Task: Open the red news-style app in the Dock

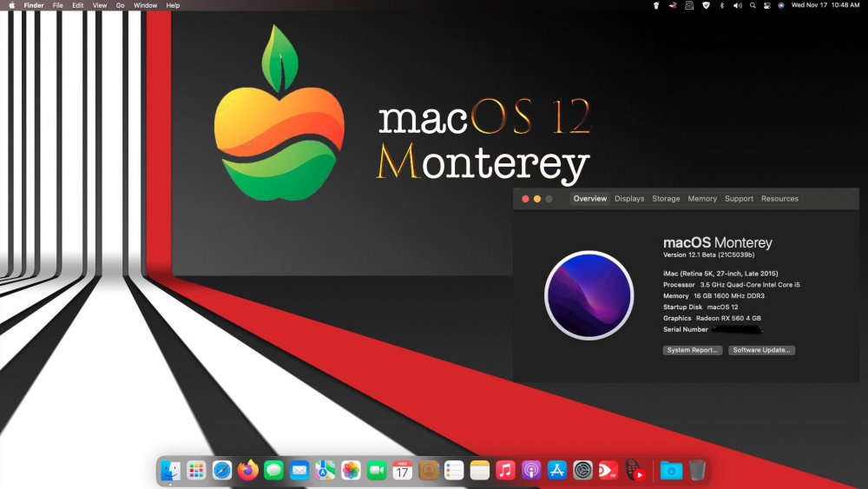Action: tap(608, 471)
